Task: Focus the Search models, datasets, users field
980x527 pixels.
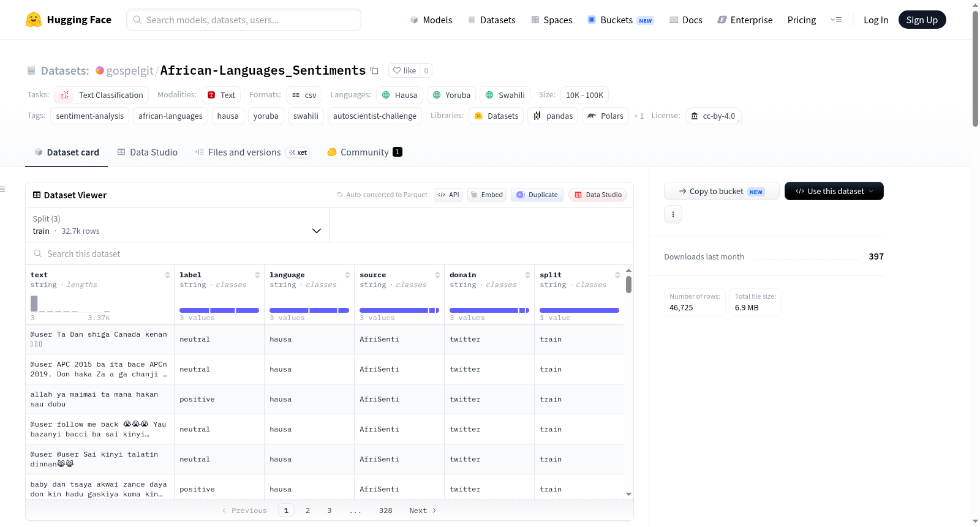Action: (244, 20)
